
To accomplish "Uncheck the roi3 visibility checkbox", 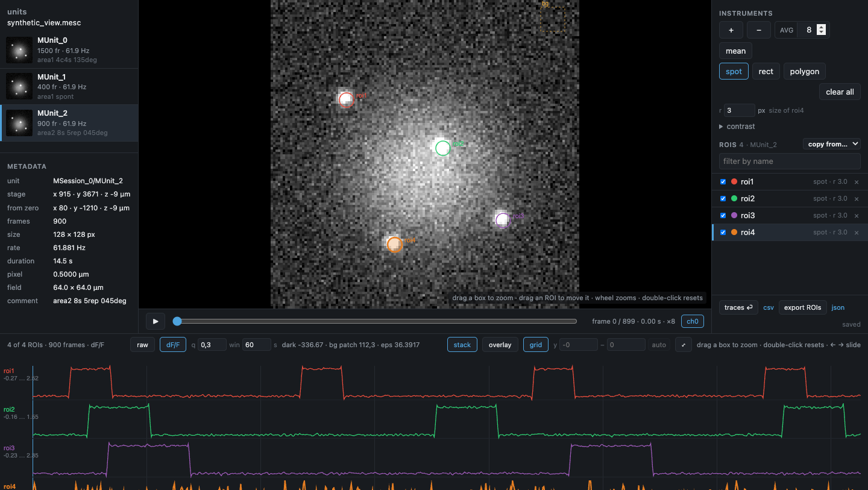I will point(723,215).
